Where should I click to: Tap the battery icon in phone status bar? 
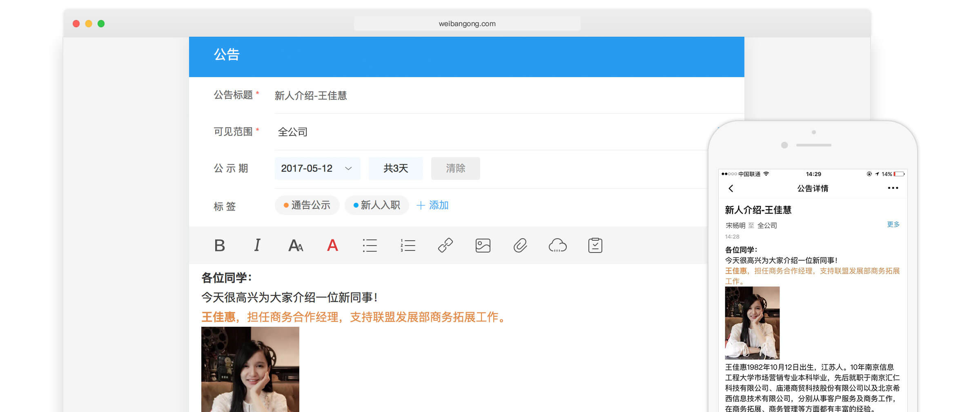(899, 174)
